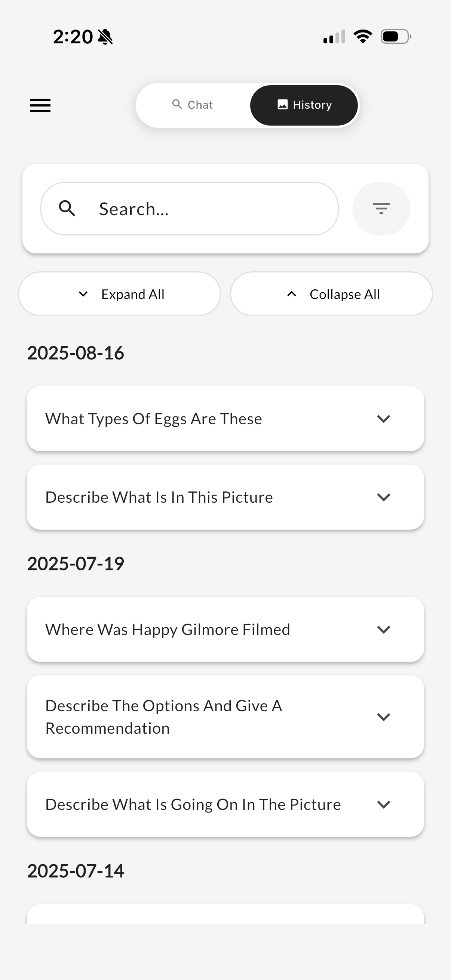Expand 'Describe What Is In This Picture' chevron
The image size is (451, 980).
383,497
